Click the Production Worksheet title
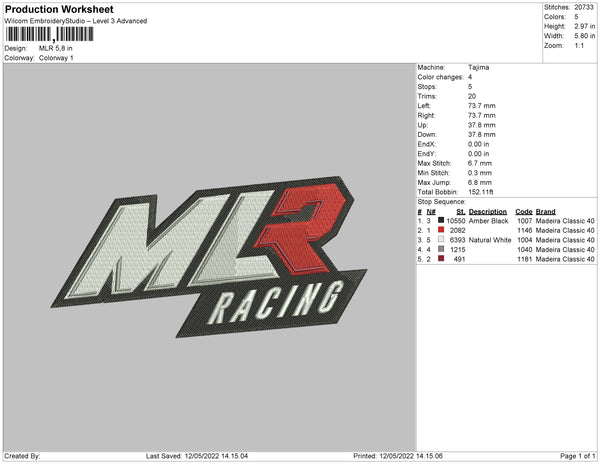This screenshot has width=600, height=464. (59, 9)
